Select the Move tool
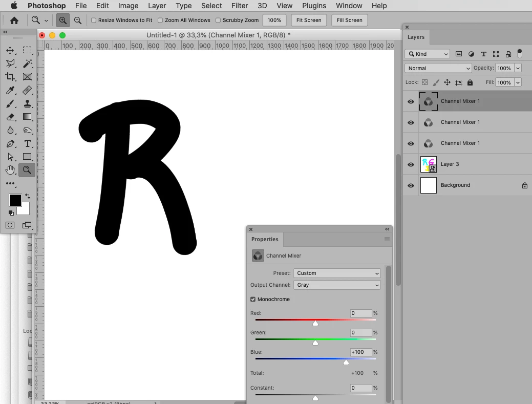 [x=10, y=50]
